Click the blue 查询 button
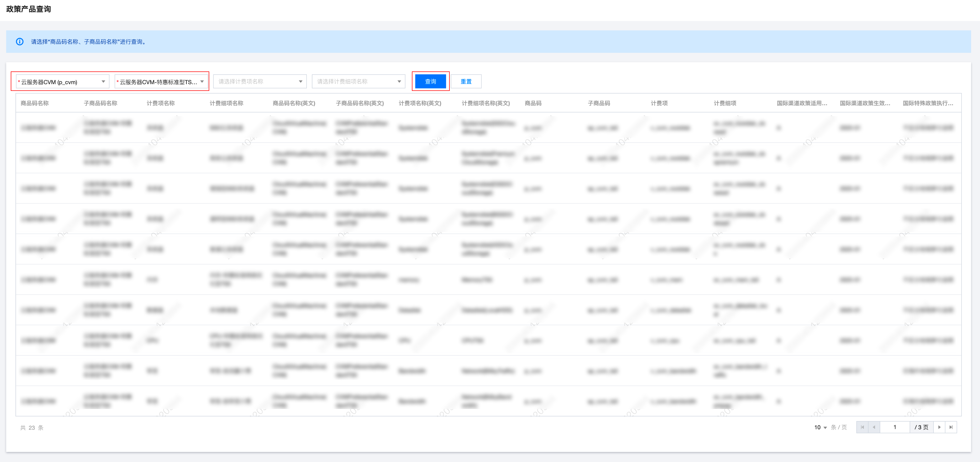This screenshot has height=462, width=980. click(x=430, y=81)
